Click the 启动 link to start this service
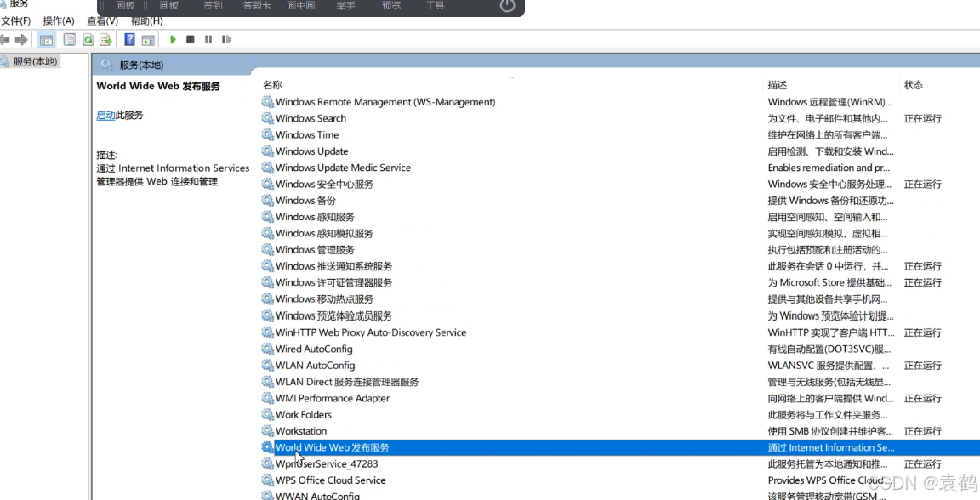Screen dimensions: 980x500 tap(105, 115)
